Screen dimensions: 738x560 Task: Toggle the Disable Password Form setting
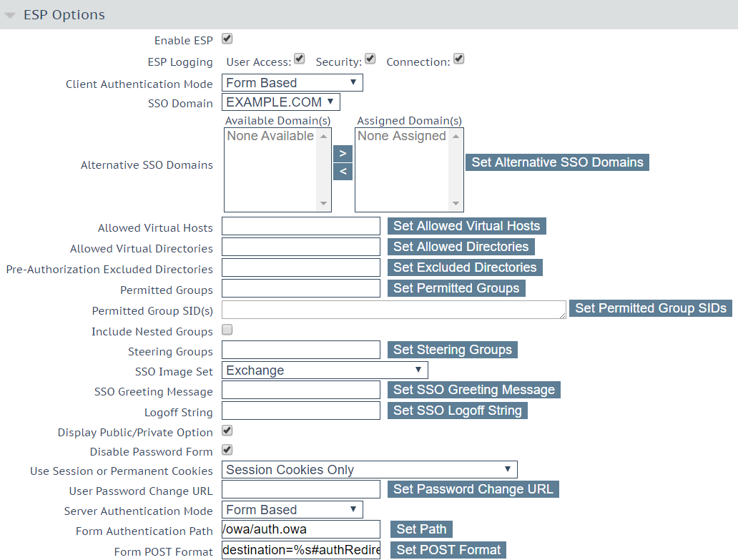pyautogui.click(x=226, y=450)
